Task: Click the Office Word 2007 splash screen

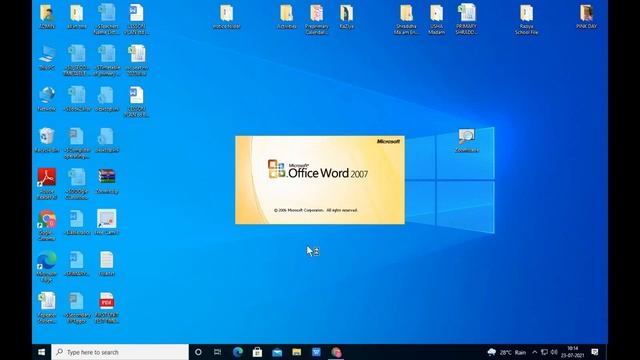Action: 320,180
